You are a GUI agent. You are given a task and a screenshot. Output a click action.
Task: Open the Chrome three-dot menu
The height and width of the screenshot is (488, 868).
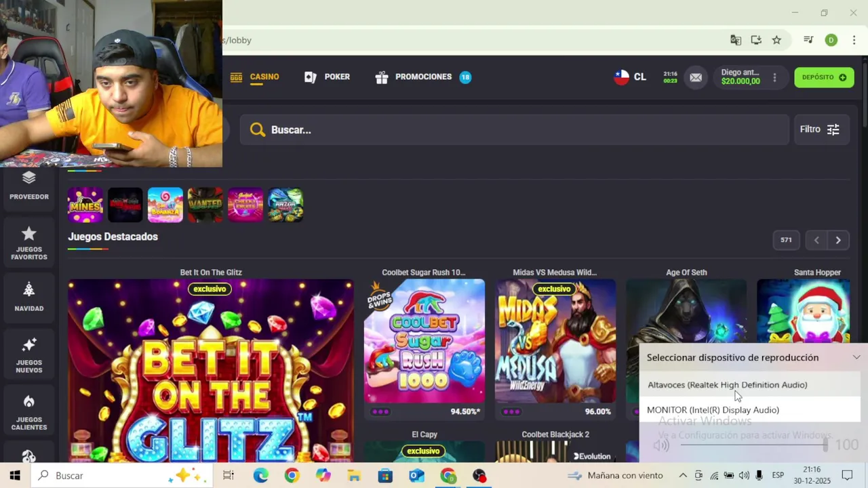(x=853, y=40)
